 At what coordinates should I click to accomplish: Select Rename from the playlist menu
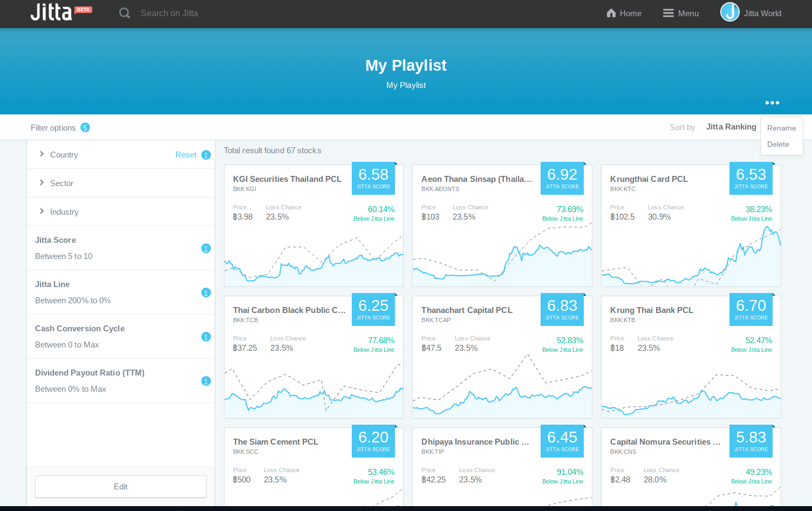tap(781, 128)
